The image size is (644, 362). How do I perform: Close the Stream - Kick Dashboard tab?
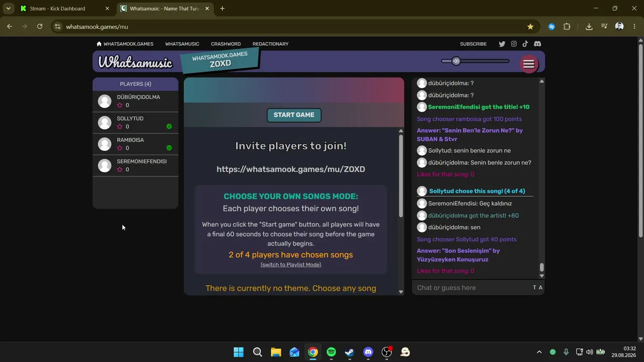pos(107,9)
